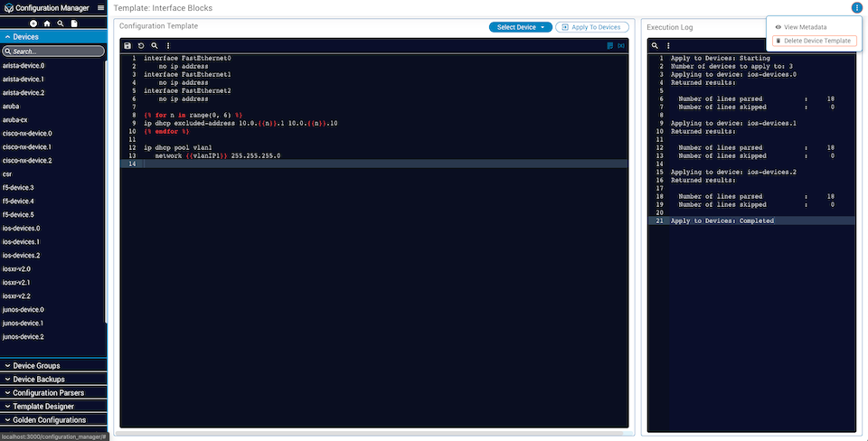Select View Metadata from the menu

[805, 27]
